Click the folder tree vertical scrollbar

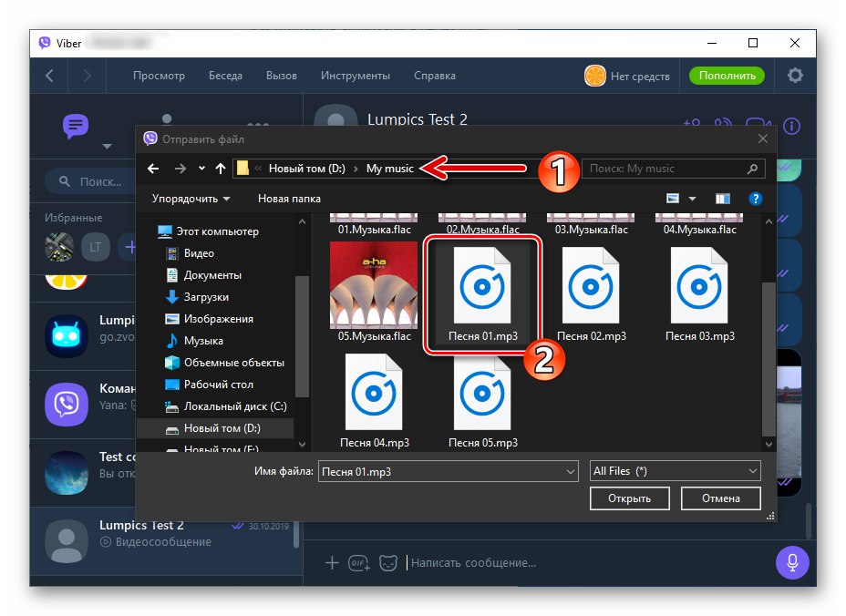[x=302, y=334]
